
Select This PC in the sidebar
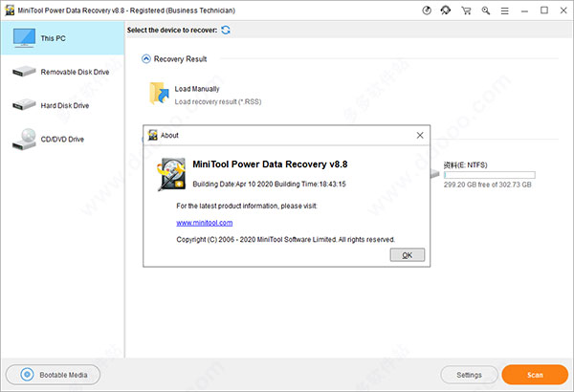coord(62,38)
